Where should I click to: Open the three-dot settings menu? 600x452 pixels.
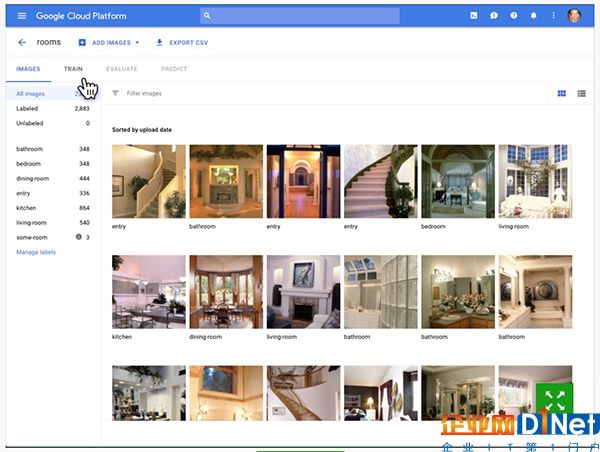coord(553,15)
